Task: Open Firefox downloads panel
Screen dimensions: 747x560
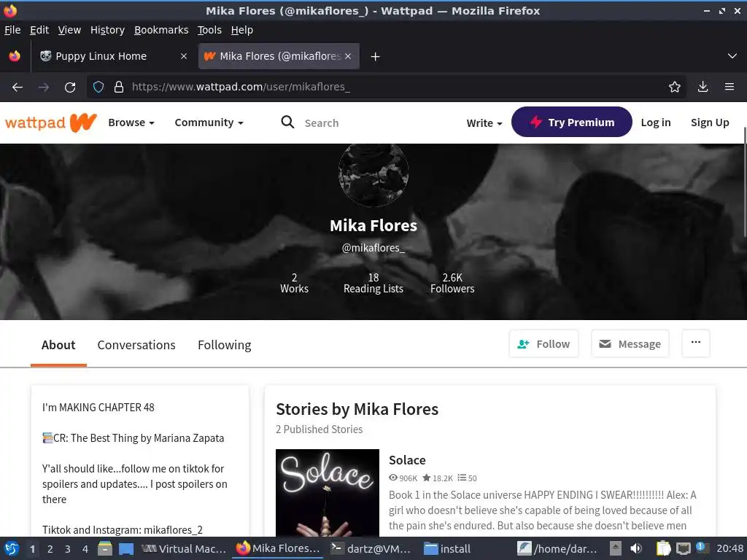Action: (x=703, y=87)
